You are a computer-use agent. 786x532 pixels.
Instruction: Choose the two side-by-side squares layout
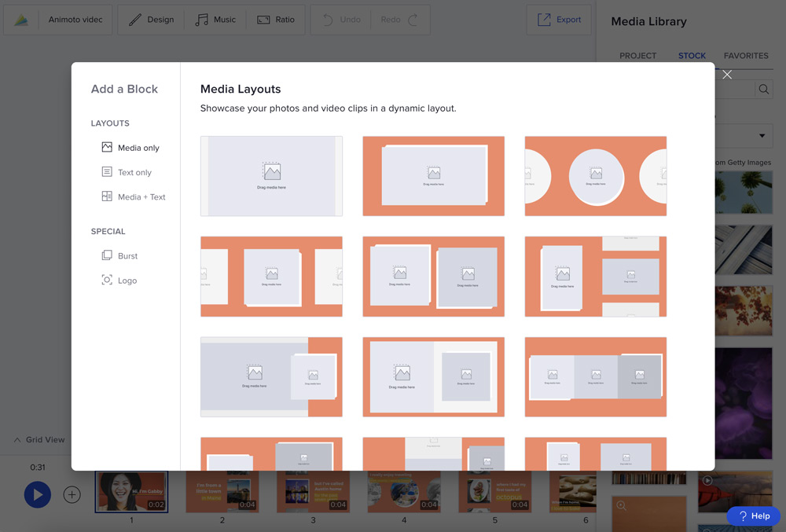(x=434, y=277)
